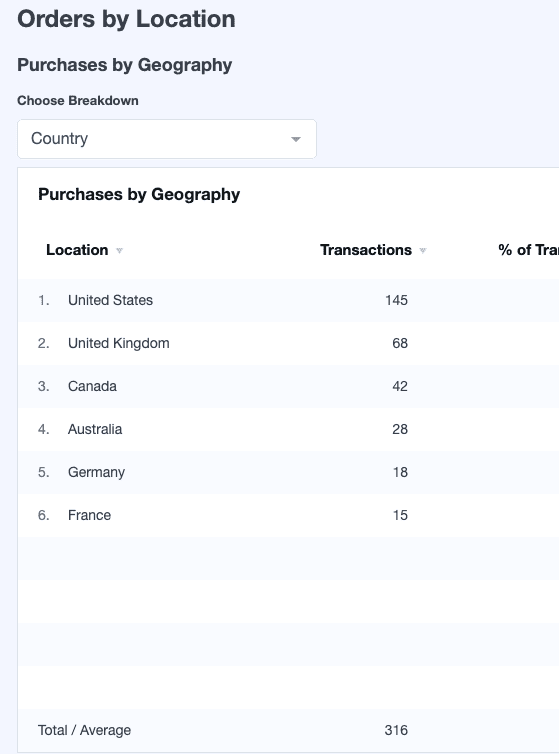Click the 68 transactions value
559x754 pixels.
[400, 343]
